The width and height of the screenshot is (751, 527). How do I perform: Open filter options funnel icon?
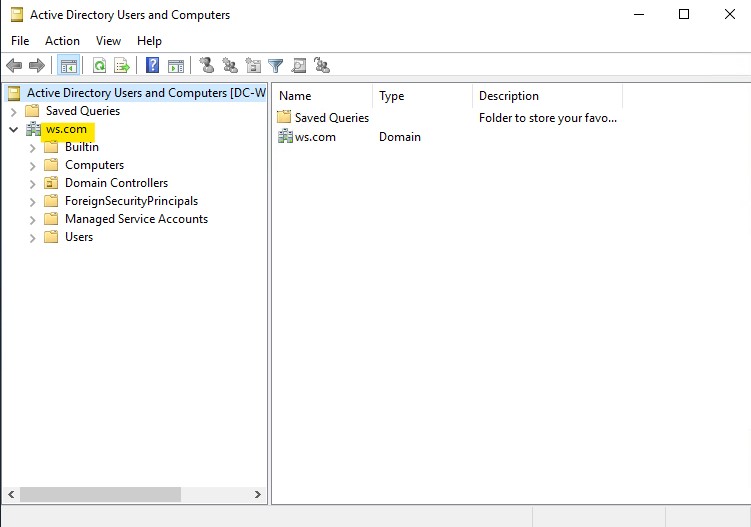pyautogui.click(x=275, y=66)
